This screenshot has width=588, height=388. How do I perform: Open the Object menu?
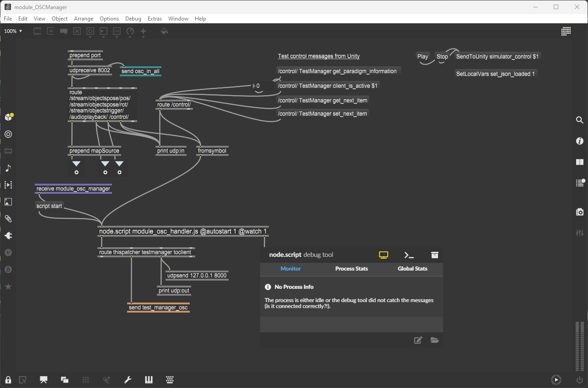tap(59, 19)
